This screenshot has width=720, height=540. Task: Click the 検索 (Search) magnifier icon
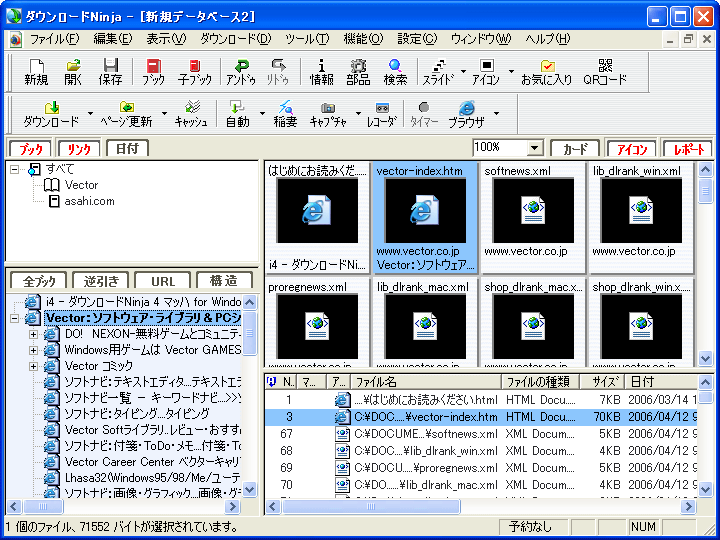pos(395,72)
